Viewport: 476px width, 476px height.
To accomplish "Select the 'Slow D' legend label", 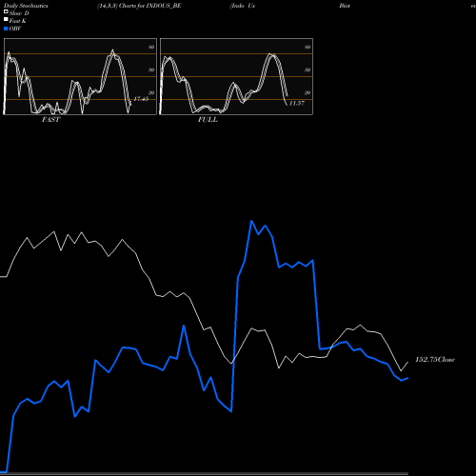I will tap(19, 13).
